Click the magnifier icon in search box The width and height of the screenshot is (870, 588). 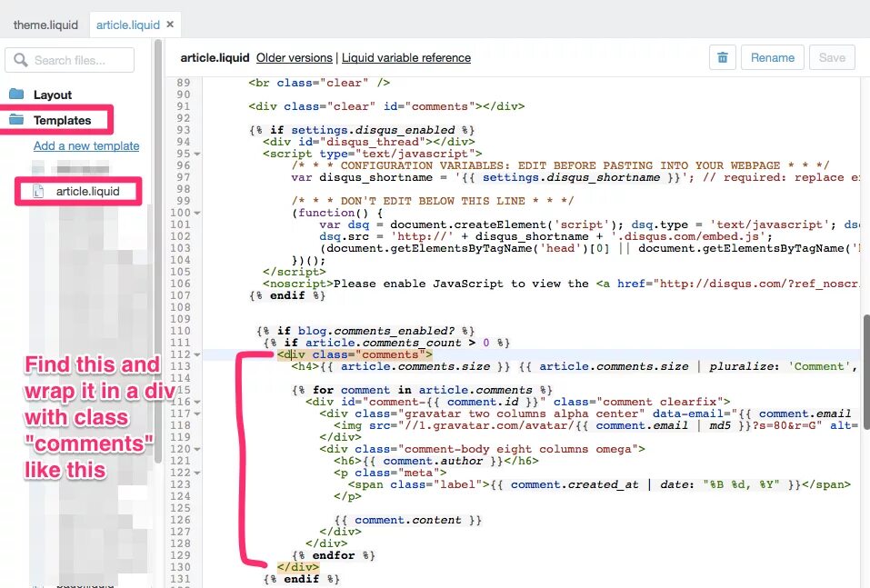click(x=21, y=60)
